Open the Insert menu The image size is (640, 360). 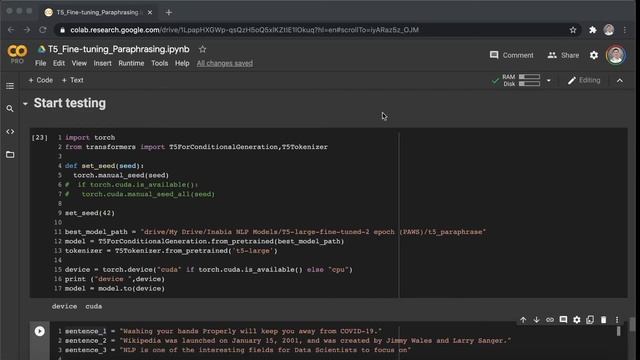click(x=102, y=63)
